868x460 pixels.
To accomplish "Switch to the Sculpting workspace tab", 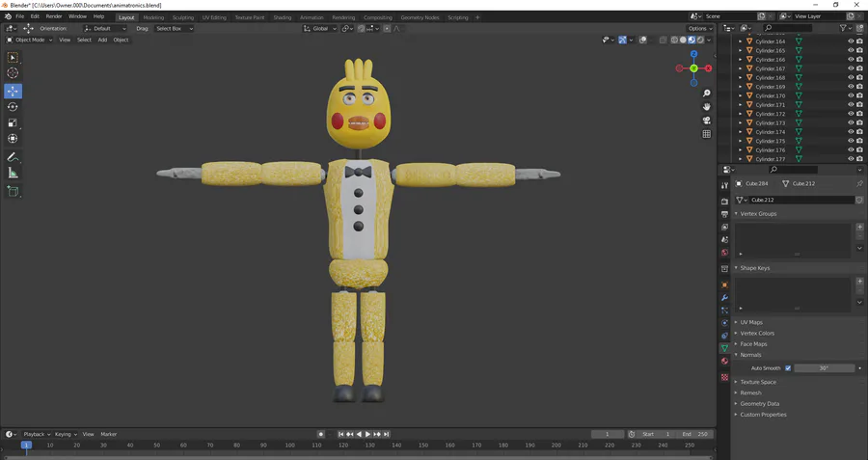I will tap(182, 17).
